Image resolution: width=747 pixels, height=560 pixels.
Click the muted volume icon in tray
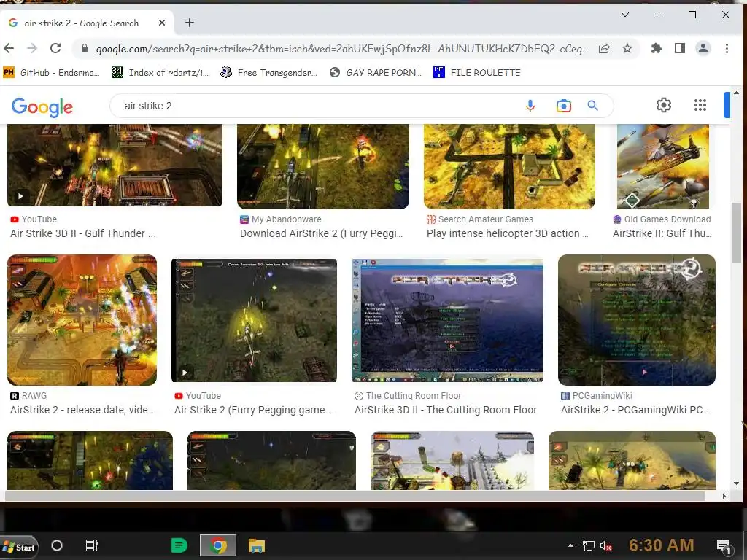(606, 546)
